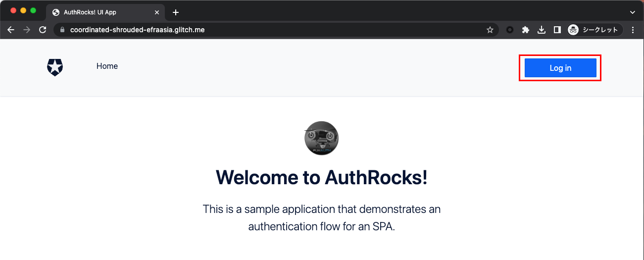Expand the tab search chevron
The image size is (644, 260).
click(632, 12)
